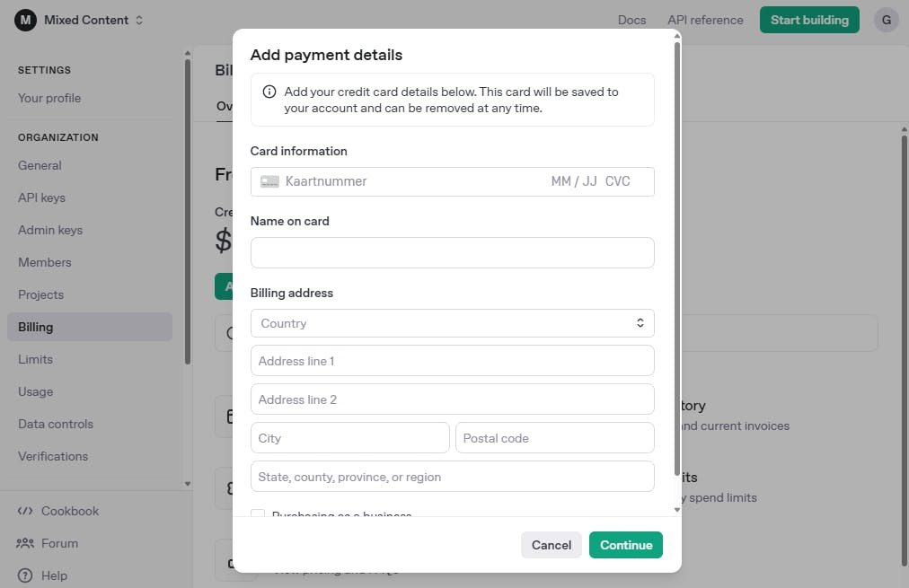Open the Billing section in sidebar
Screen dimensions: 909x588
point(36,327)
